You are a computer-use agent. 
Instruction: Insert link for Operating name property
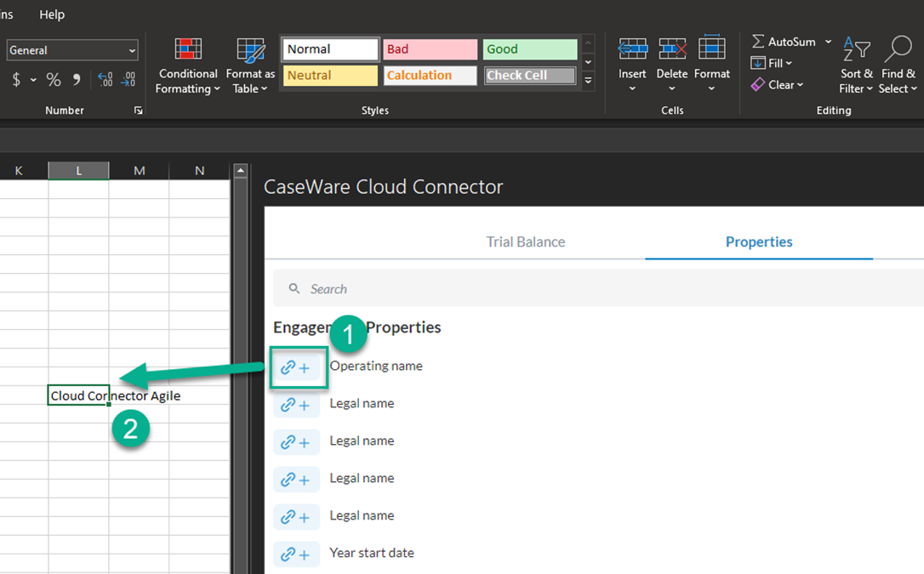coord(296,367)
